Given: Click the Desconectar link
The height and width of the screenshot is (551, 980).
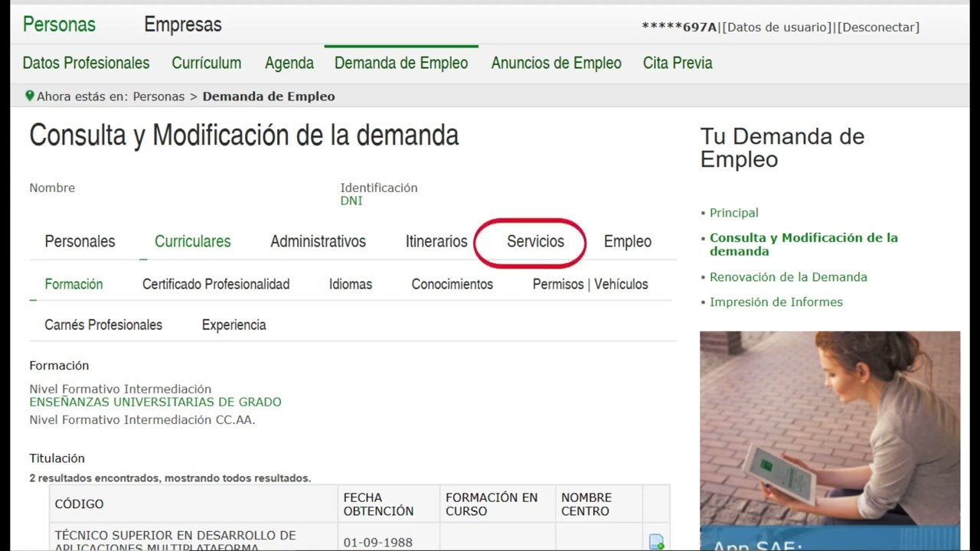Looking at the screenshot, I should 878,28.
